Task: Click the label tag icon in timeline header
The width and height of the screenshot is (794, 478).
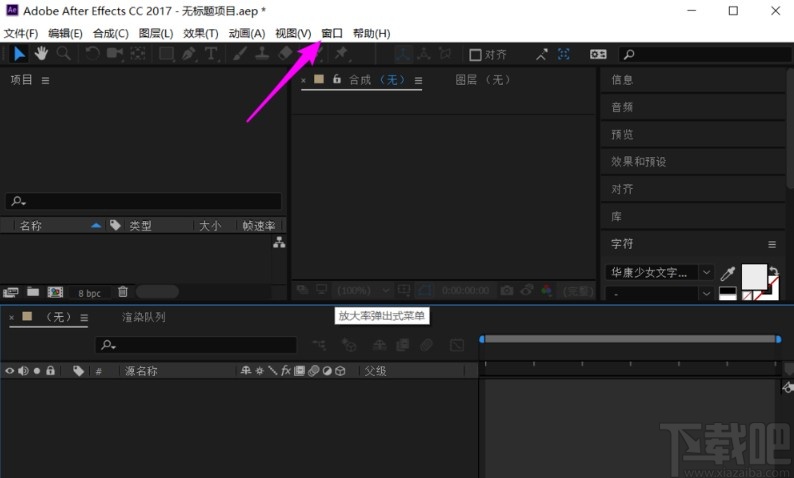Action: (78, 371)
